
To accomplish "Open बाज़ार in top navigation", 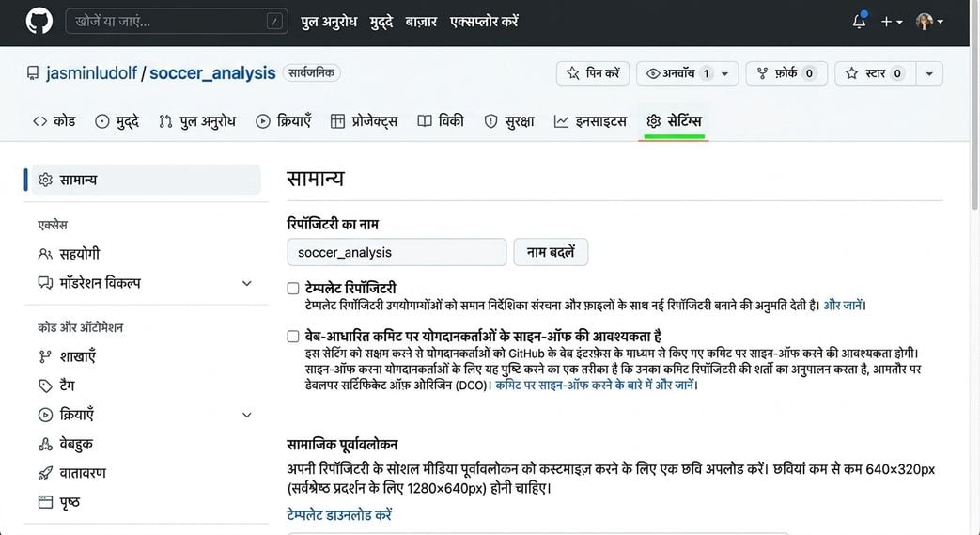I will (421, 22).
